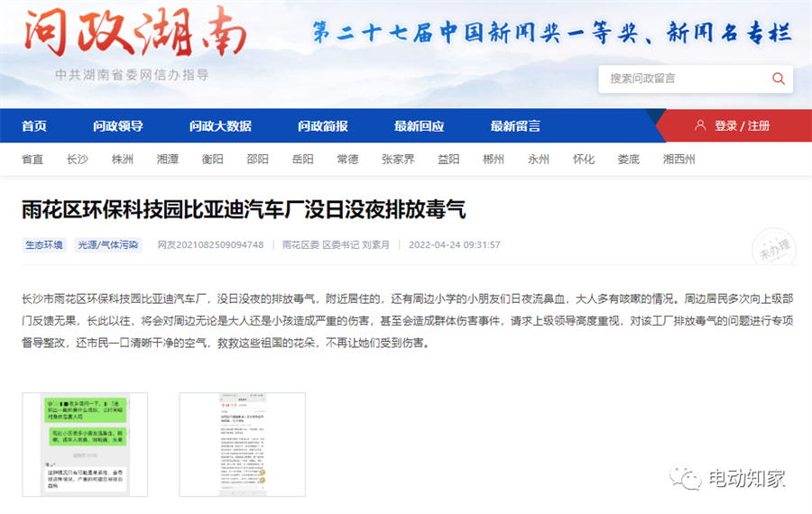812x514 pixels.
Task: Select the 娄底 city link
Action: coord(629,160)
